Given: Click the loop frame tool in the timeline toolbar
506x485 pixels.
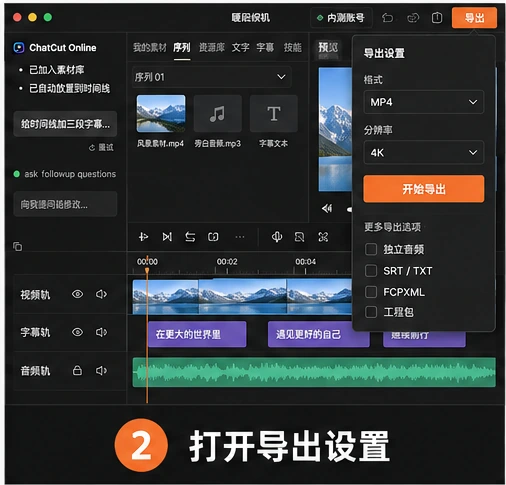Looking at the screenshot, I should click(213, 237).
